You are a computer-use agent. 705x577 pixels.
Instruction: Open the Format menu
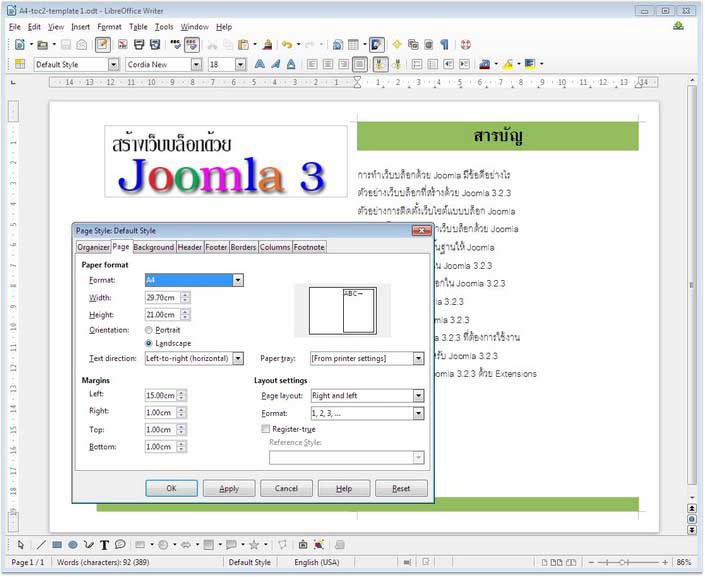[x=109, y=27]
